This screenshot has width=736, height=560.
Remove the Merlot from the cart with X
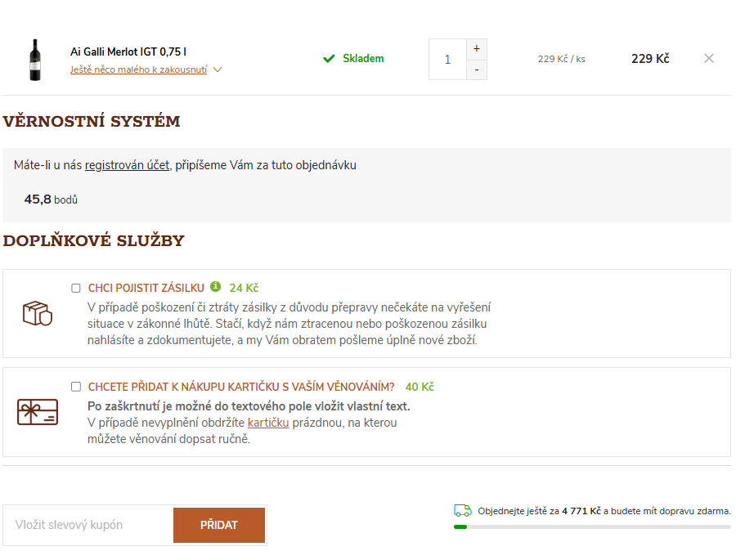click(709, 59)
